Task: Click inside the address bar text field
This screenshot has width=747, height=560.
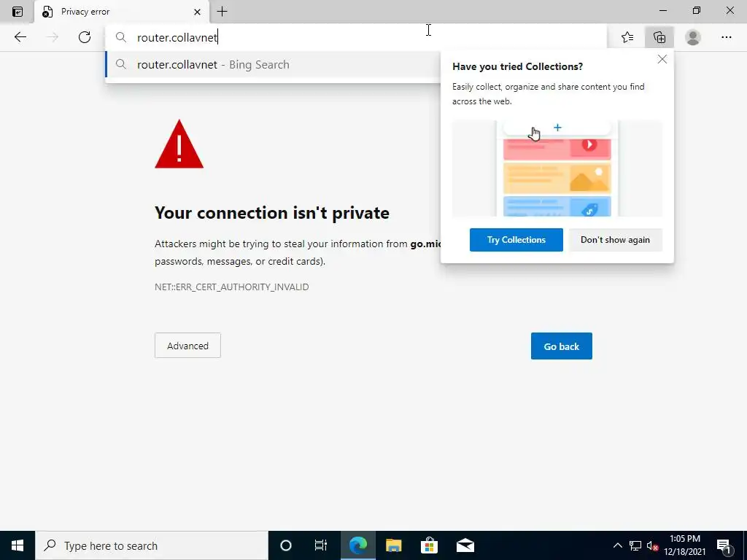Action: coord(356,37)
